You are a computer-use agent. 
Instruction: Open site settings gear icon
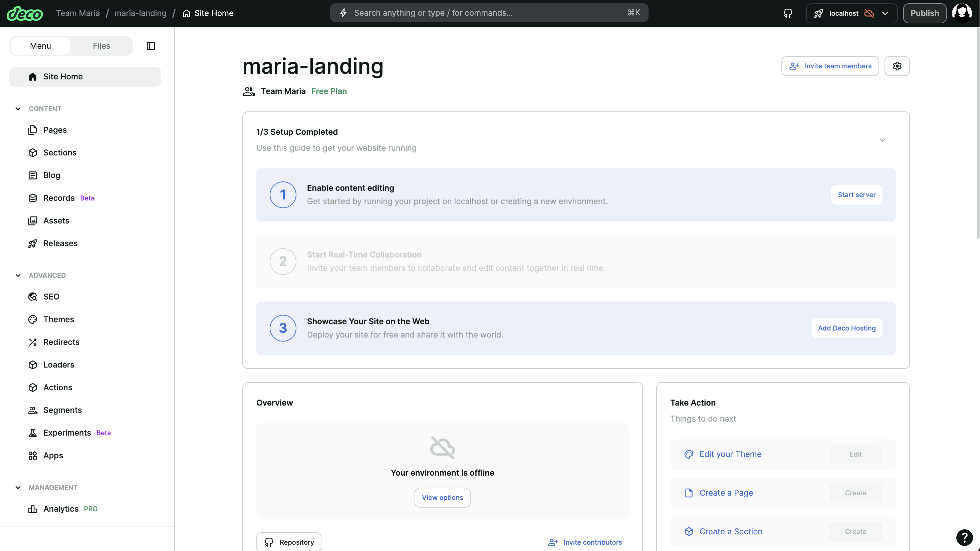(x=897, y=66)
